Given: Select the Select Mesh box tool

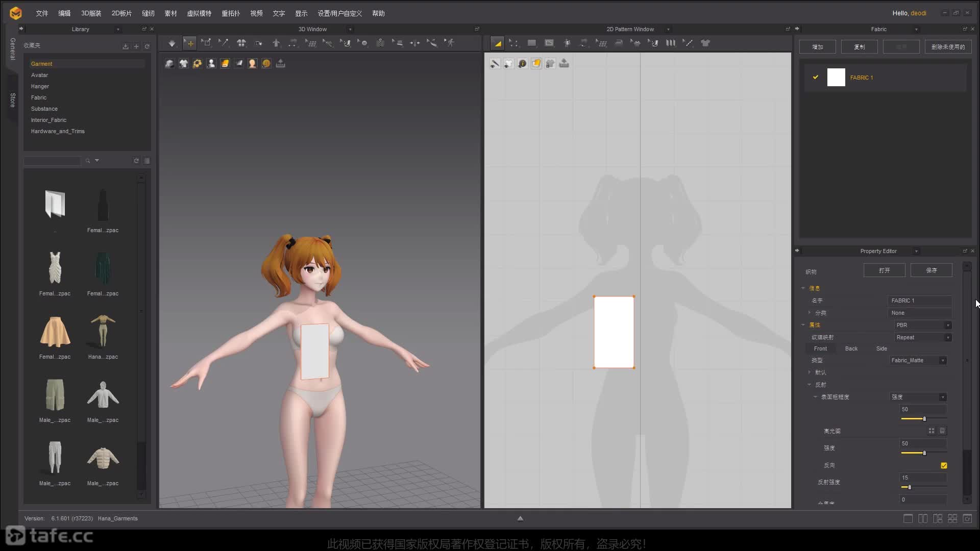Looking at the screenshot, I should pyautogui.click(x=206, y=43).
